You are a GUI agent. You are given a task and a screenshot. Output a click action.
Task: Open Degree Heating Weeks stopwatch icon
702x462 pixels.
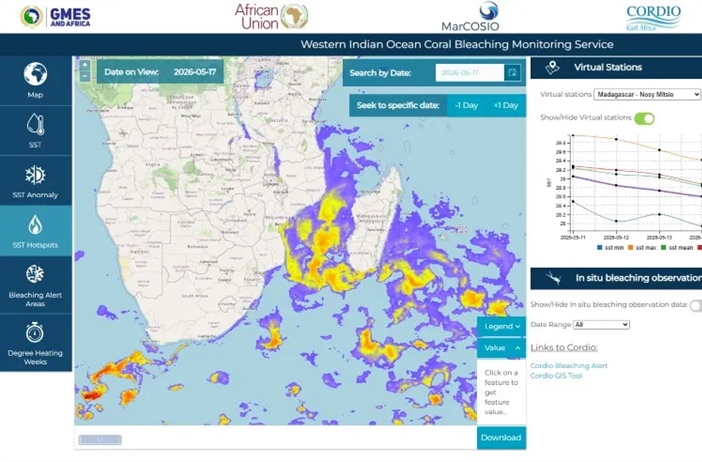point(35,332)
